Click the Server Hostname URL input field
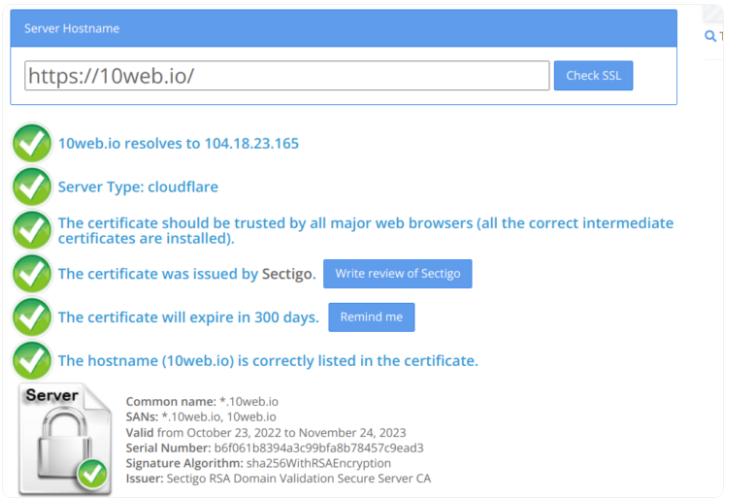The width and height of the screenshot is (730, 501). pyautogui.click(x=287, y=75)
